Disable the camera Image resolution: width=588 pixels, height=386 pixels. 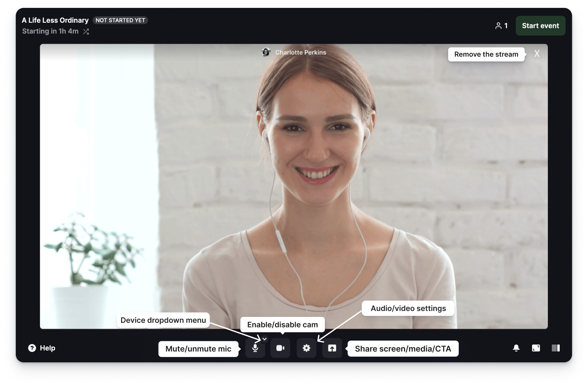click(x=281, y=348)
